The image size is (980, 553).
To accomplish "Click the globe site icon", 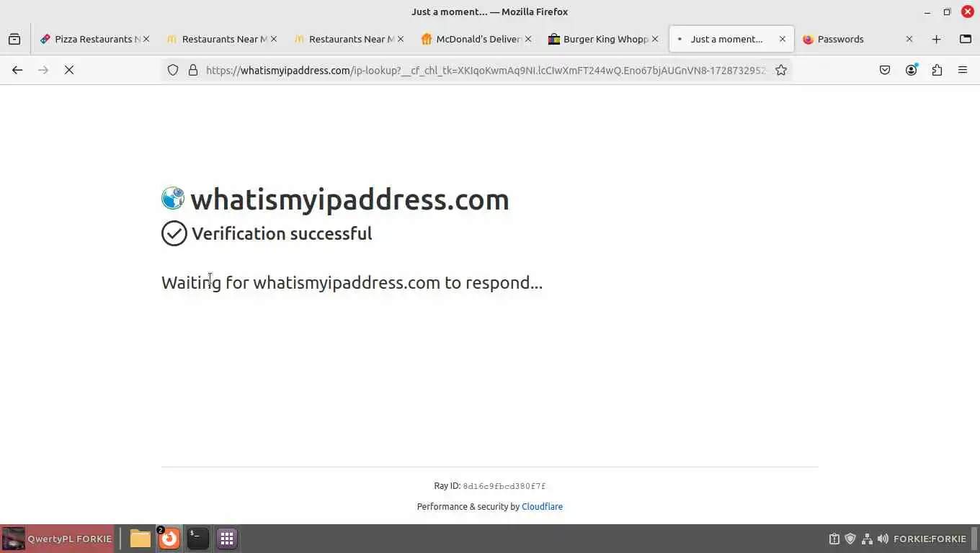I will [173, 198].
